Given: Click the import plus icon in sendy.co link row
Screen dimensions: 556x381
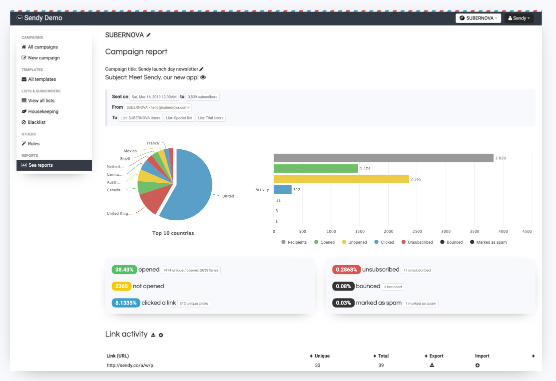Looking at the screenshot, I should pos(477,365).
